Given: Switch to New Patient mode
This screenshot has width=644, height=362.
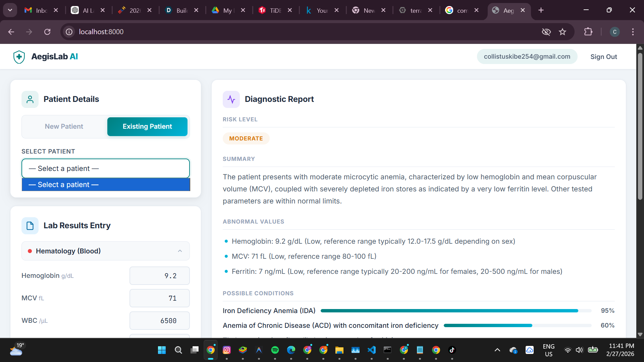Looking at the screenshot, I should click(64, 126).
